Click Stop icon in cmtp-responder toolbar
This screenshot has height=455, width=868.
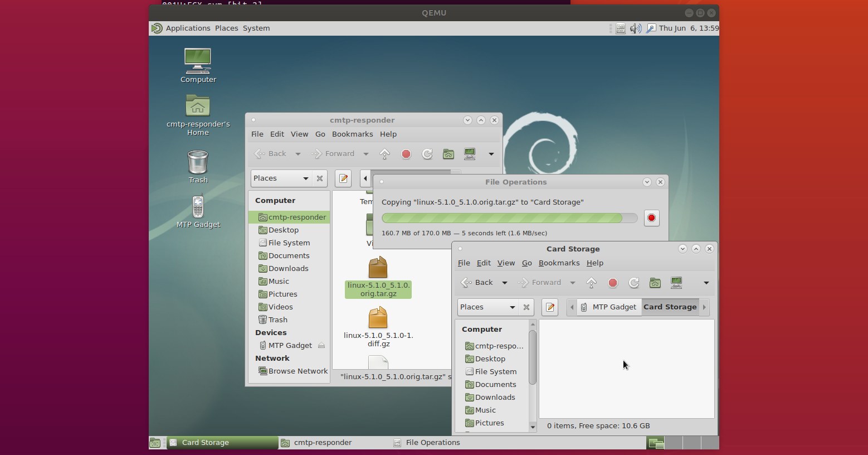click(406, 154)
